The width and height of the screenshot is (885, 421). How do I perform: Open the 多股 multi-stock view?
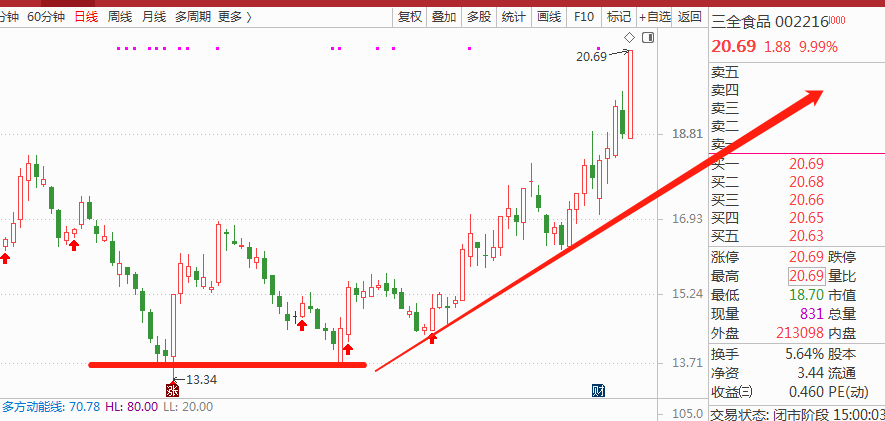point(479,17)
